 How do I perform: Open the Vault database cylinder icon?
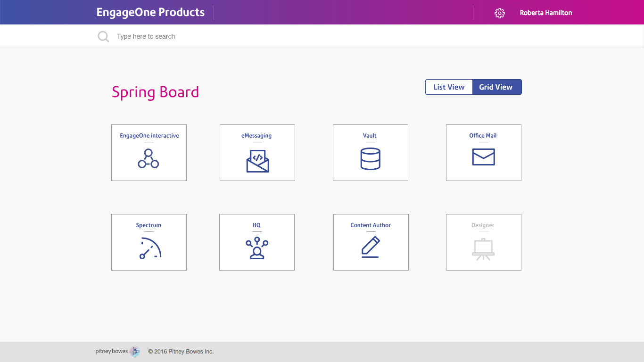(x=370, y=159)
